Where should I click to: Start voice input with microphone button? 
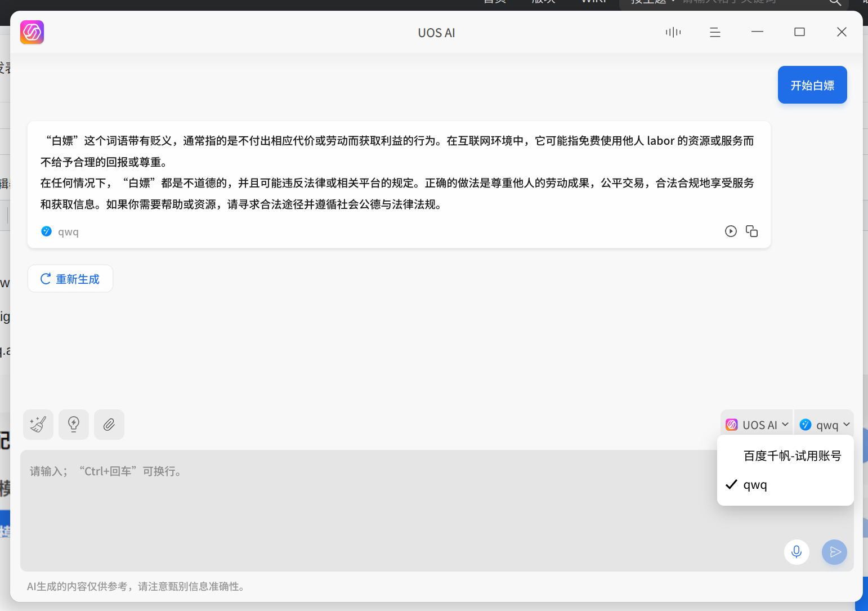[x=797, y=552]
